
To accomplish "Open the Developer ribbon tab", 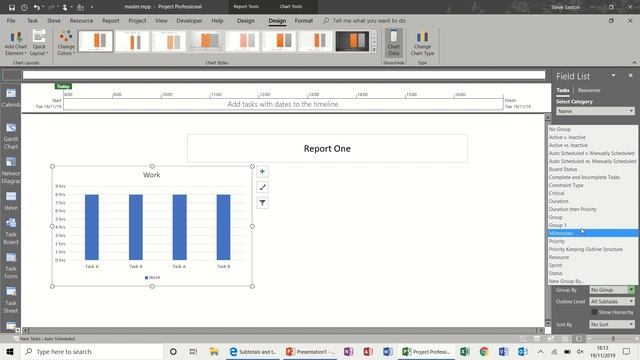I will click(189, 20).
